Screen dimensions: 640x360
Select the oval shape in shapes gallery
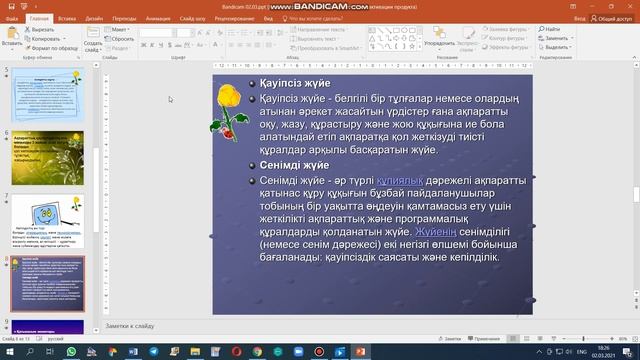click(x=404, y=30)
